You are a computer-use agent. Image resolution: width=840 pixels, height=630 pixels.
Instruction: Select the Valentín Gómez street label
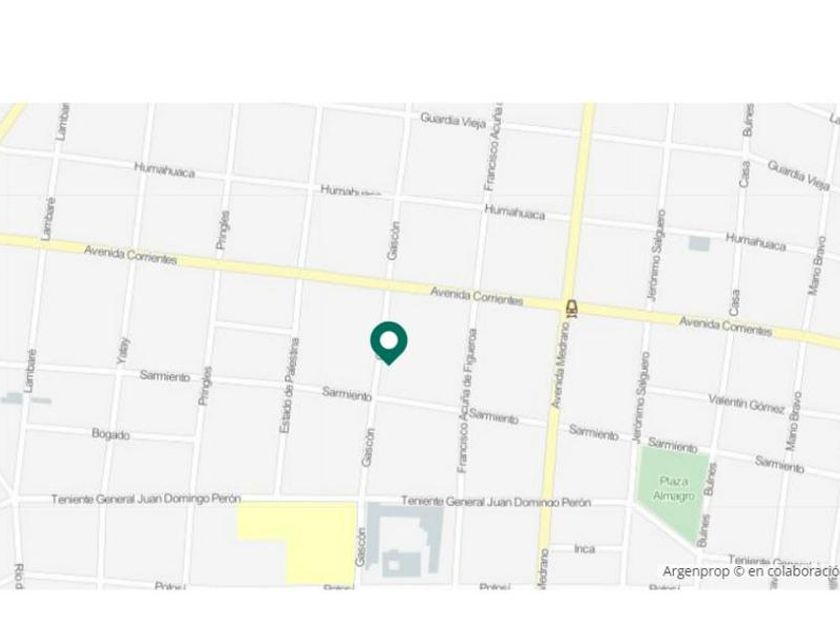click(x=747, y=403)
